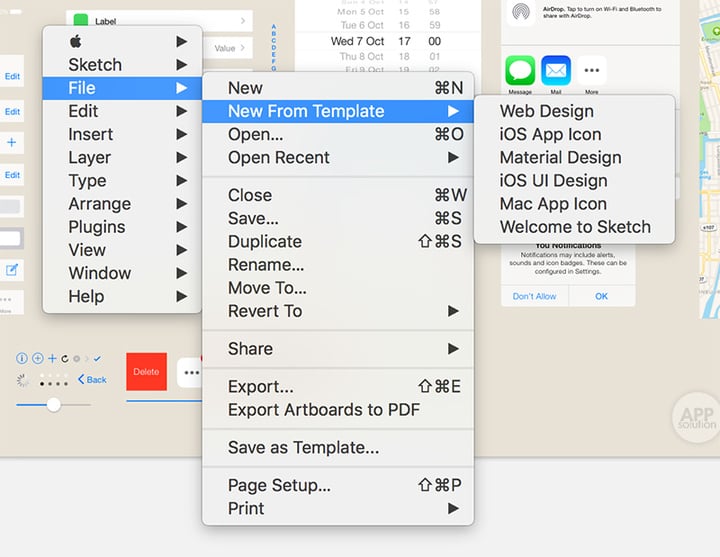
Task: Choose Duplicate menu item
Action: pos(338,242)
